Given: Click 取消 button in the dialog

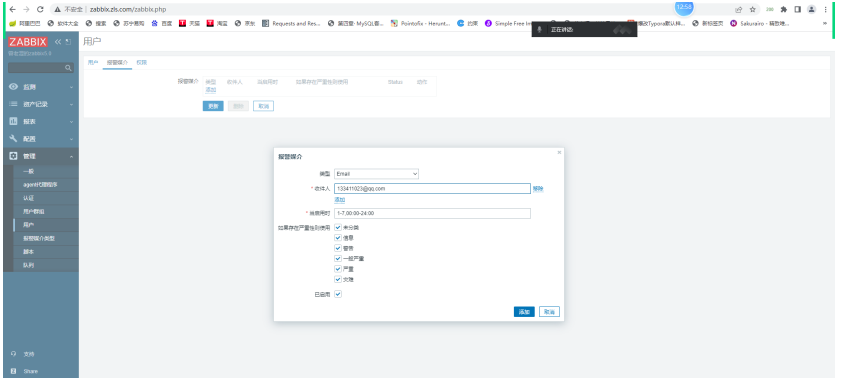Looking at the screenshot, I should (549, 311).
